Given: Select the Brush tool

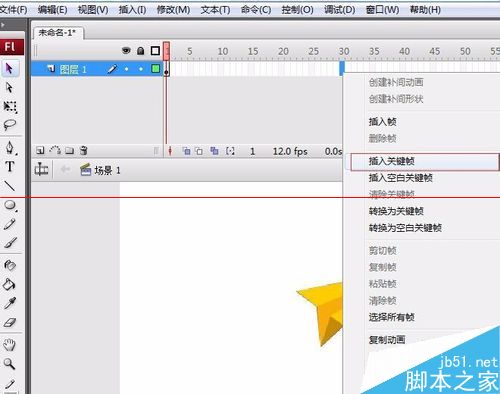Looking at the screenshot, I should 10,243.
